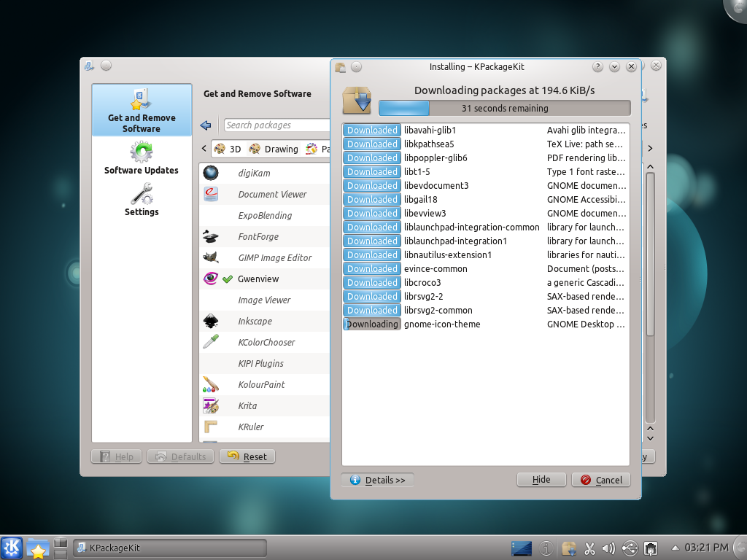Toggle Gwenview installed checkmark
The width and height of the screenshot is (747, 560).
coord(228,279)
